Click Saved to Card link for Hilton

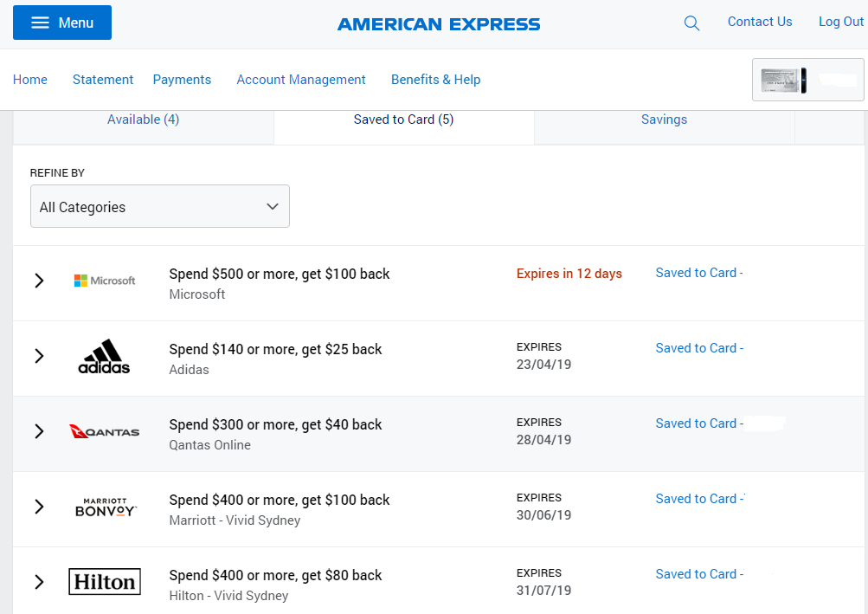coord(699,574)
